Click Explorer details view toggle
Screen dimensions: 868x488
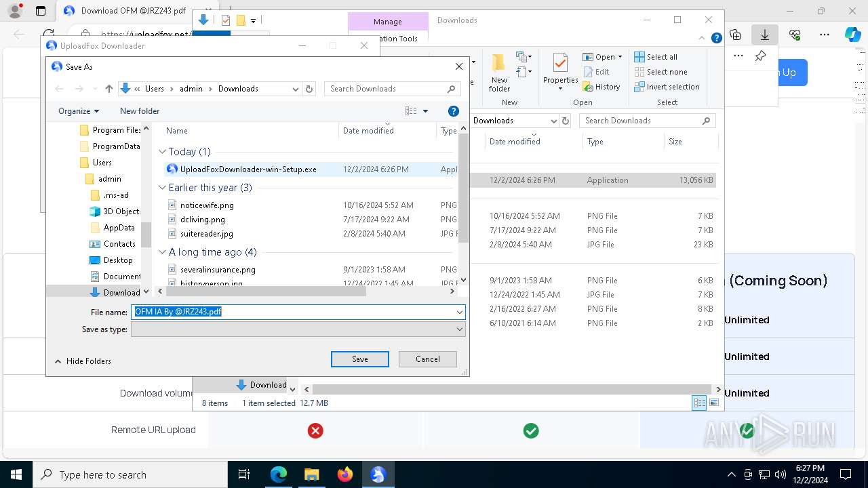(699, 403)
